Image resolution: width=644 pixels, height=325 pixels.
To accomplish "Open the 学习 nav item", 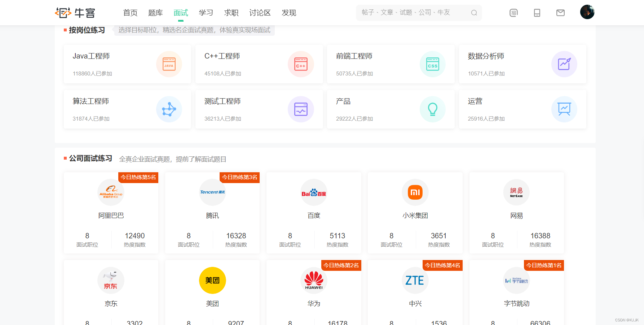I will (x=206, y=13).
